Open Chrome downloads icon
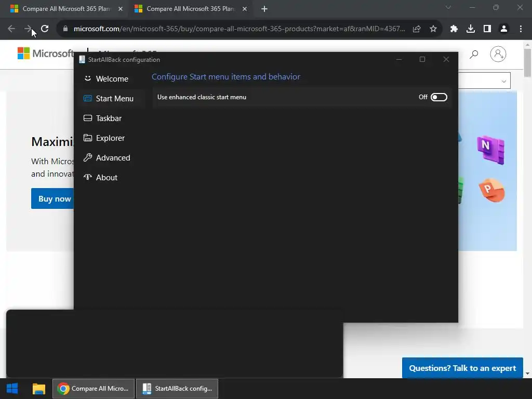 click(471, 29)
